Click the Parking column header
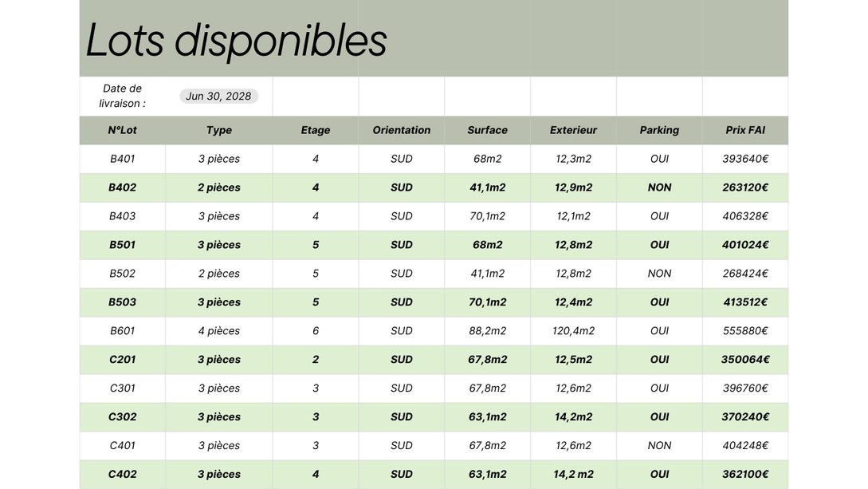Image resolution: width=868 pixels, height=489 pixels. coord(659,130)
